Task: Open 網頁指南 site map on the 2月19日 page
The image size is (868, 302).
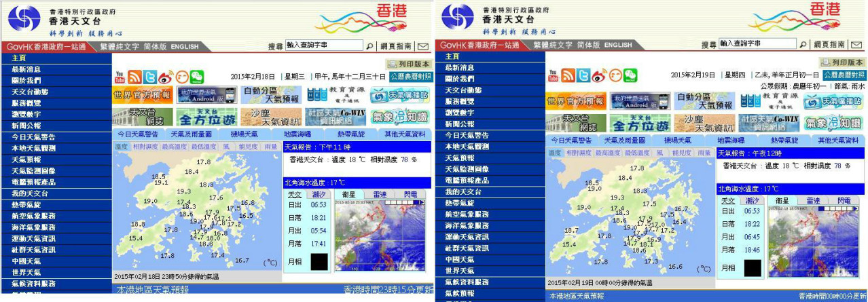Action: pos(829,45)
